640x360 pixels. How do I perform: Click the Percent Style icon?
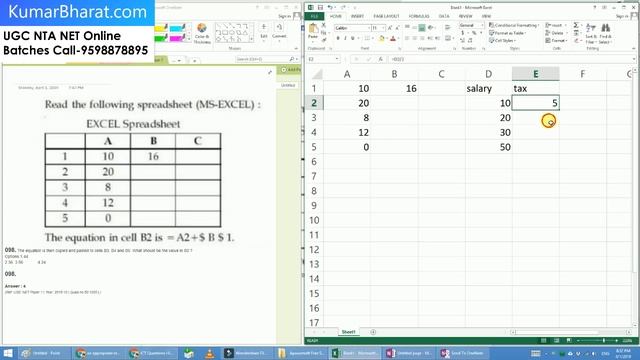click(474, 33)
